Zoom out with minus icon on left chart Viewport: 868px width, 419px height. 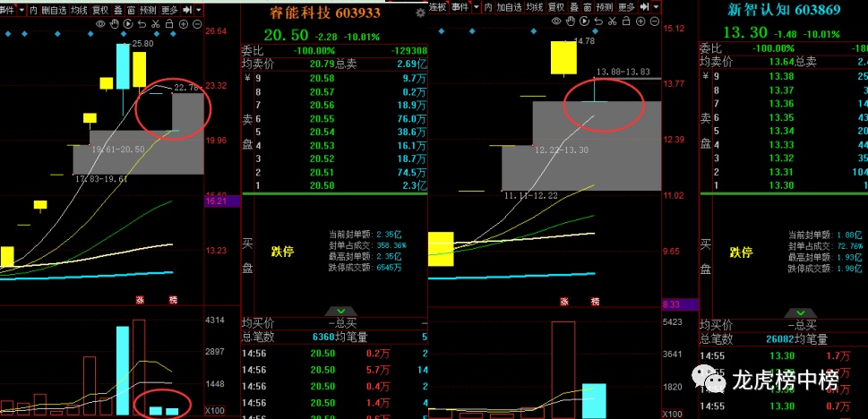pos(196,22)
